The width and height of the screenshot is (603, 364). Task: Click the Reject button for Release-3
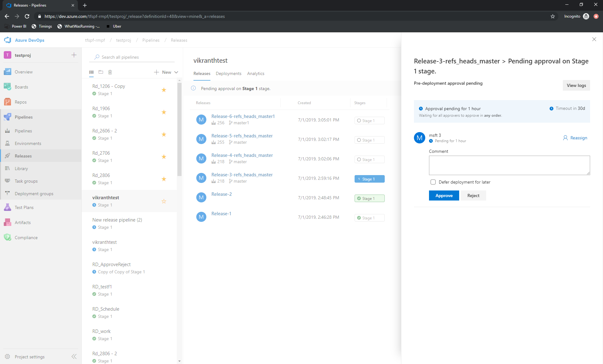[473, 195]
